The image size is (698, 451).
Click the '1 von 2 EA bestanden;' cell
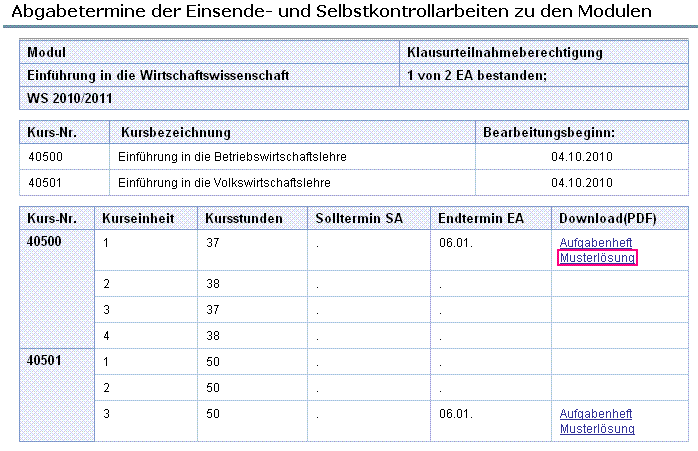coord(544,75)
